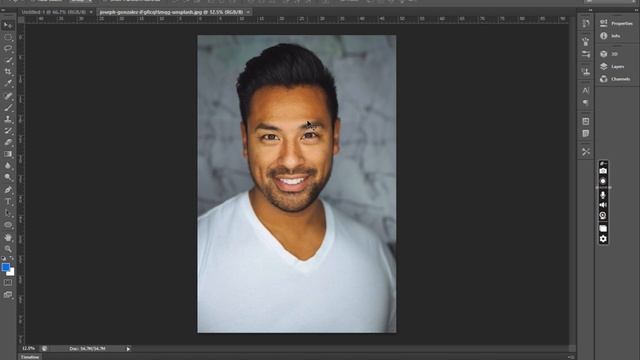Select the Horizontal Type tool
Image resolution: width=640 pixels, height=360 pixels.
[8, 201]
